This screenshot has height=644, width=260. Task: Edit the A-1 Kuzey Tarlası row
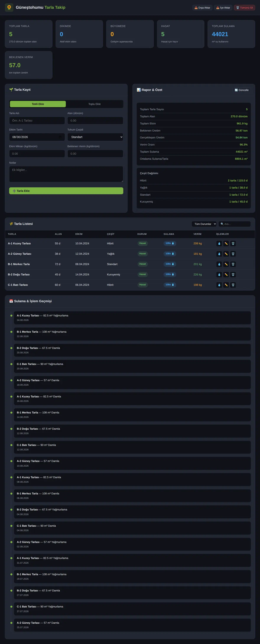click(x=226, y=244)
